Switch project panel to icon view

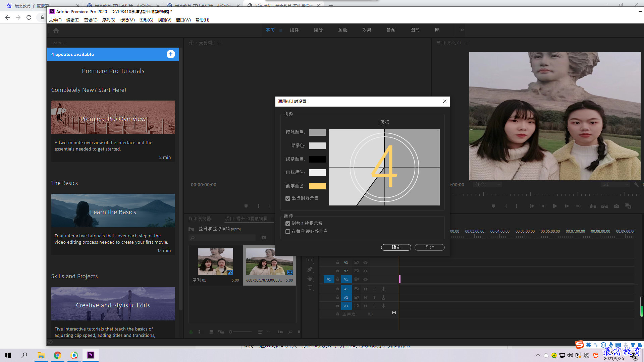tap(211, 332)
